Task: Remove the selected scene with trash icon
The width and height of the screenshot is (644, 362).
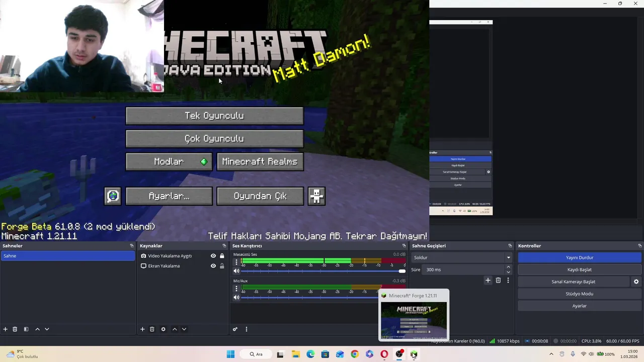Action: [15, 329]
